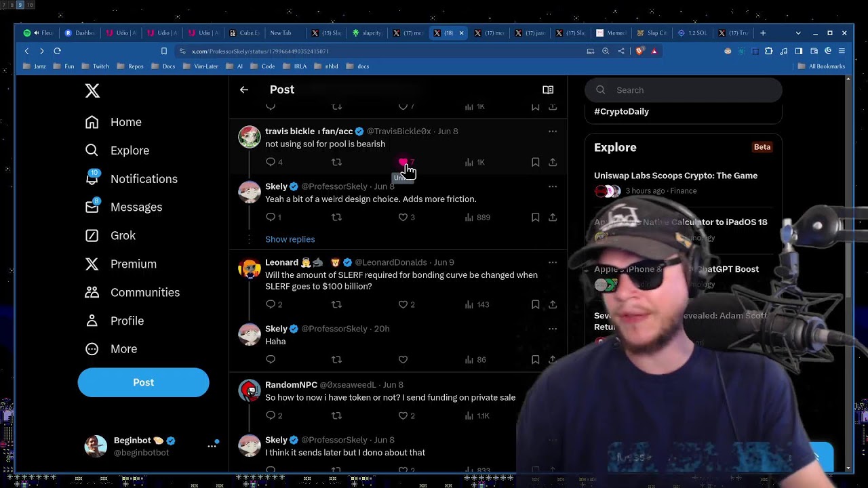Screen dimensions: 868x488
Task: Repost Skely's 'weird design choice' post
Action: [336, 217]
